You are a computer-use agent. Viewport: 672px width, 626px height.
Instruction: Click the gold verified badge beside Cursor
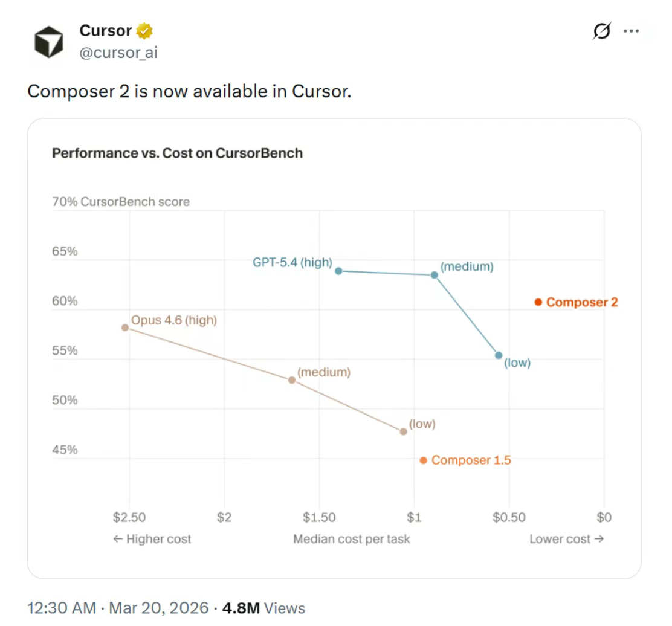click(144, 30)
